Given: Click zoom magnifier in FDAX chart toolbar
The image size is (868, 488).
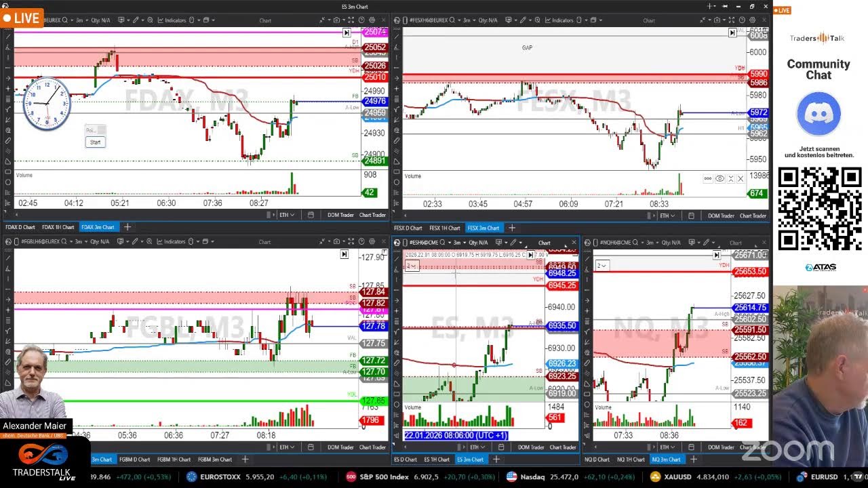Looking at the screenshot, I should click(x=150, y=20).
